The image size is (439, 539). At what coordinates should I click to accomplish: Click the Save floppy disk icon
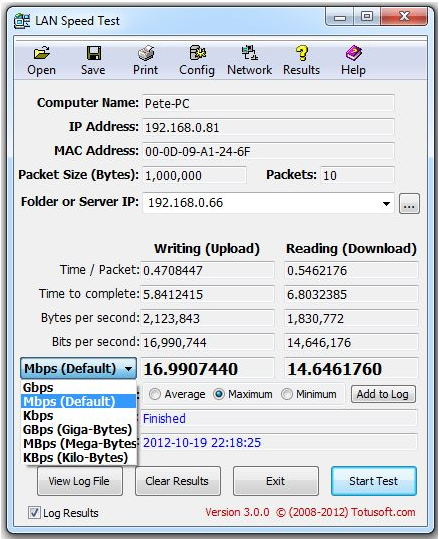[93, 53]
